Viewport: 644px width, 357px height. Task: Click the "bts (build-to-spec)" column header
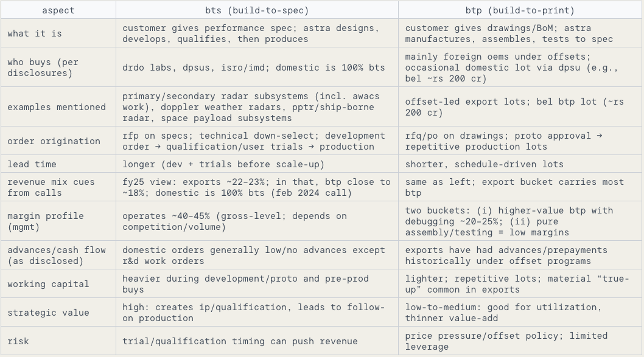tap(257, 10)
